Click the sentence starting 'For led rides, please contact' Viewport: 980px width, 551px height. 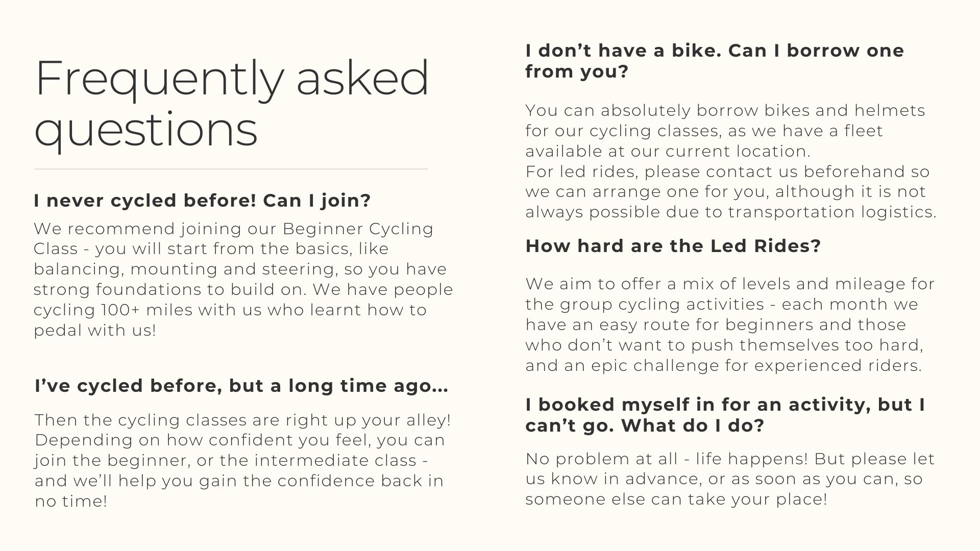coord(727,191)
